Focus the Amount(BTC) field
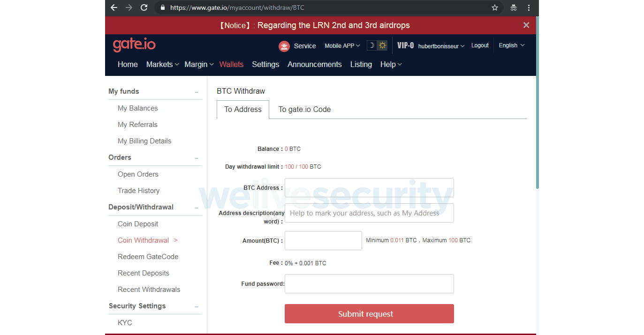644x335 pixels. point(323,240)
